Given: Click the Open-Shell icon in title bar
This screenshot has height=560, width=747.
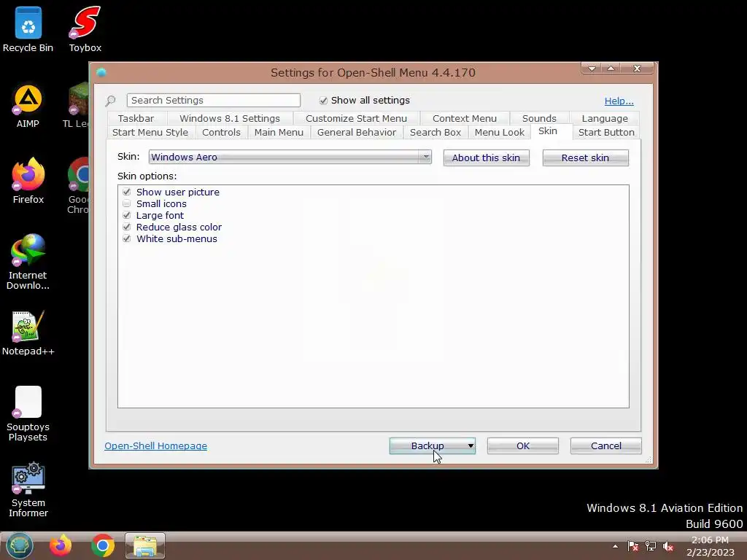Looking at the screenshot, I should pyautogui.click(x=101, y=72).
